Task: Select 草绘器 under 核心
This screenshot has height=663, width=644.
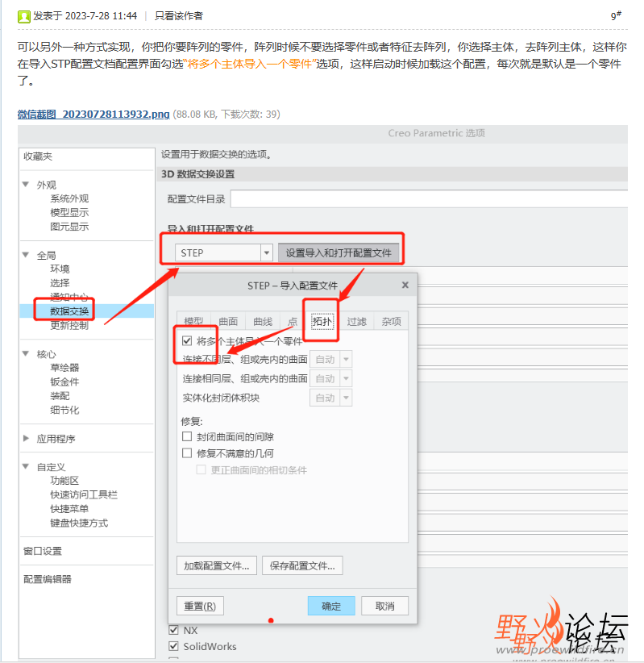Action: (x=64, y=368)
